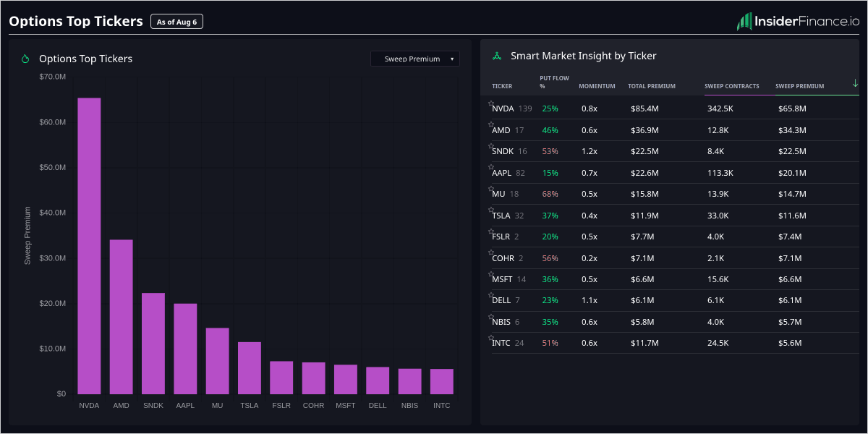Click AMD sweep premium $34.3M
The width and height of the screenshot is (868, 434).
click(792, 130)
